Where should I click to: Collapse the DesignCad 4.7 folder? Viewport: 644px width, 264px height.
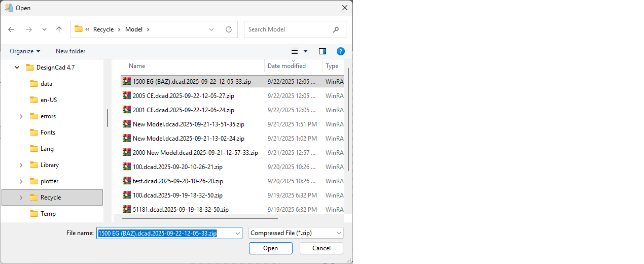pos(17,68)
